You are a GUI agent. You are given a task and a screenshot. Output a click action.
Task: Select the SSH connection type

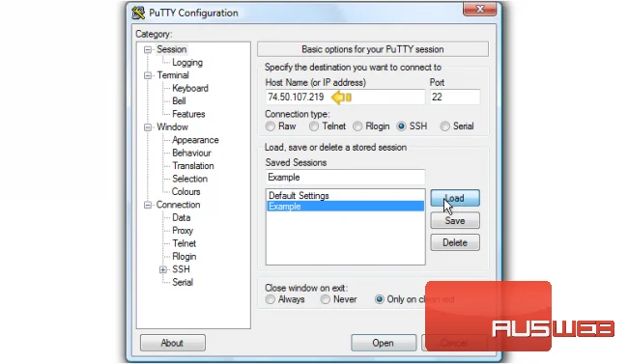click(401, 126)
